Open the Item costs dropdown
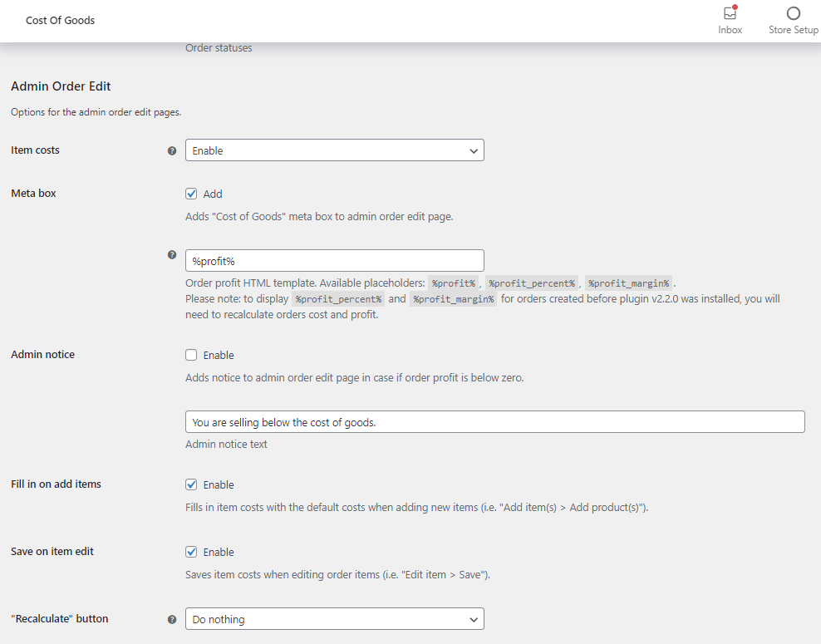 pos(335,150)
